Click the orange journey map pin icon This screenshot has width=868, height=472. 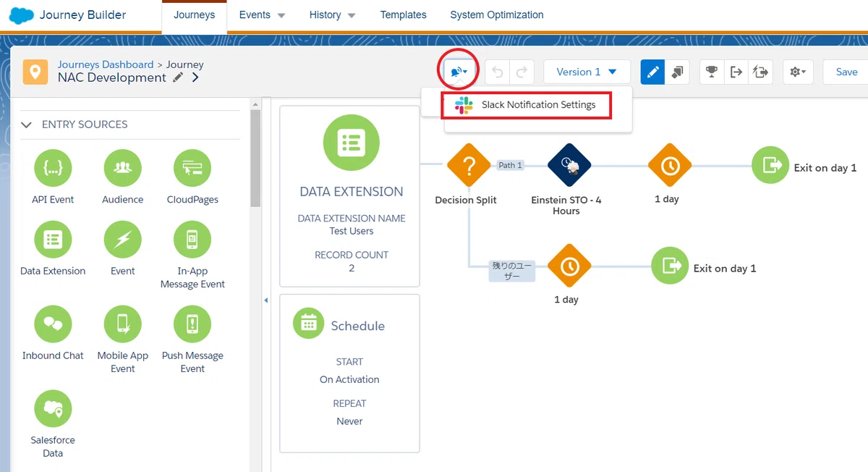coord(35,72)
